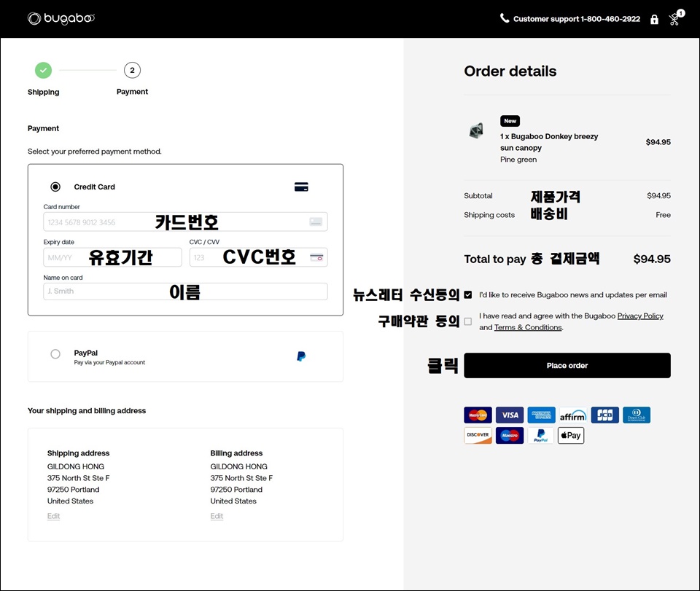Click the card icon inside Card number field
700x591 pixels.
[316, 222]
